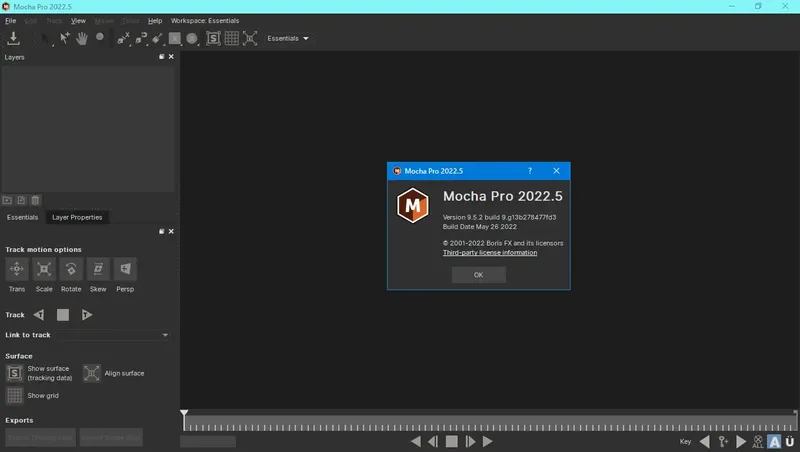Toggle Show Surface toolbar icon
This screenshot has height=452, width=800.
pyautogui.click(x=213, y=38)
